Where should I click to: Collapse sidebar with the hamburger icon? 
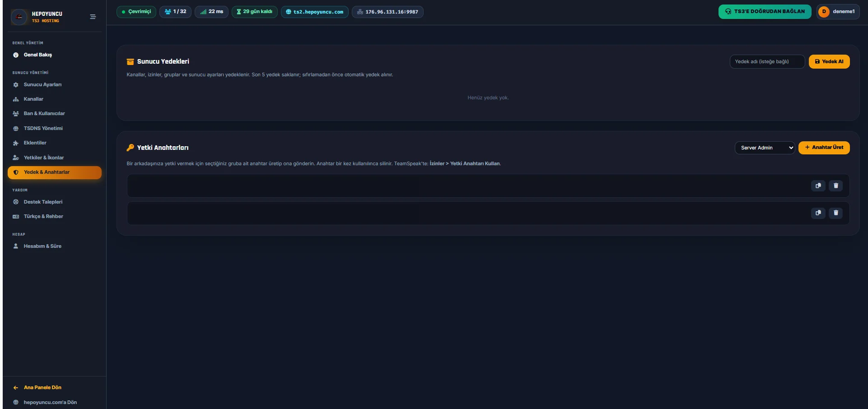coord(93,17)
